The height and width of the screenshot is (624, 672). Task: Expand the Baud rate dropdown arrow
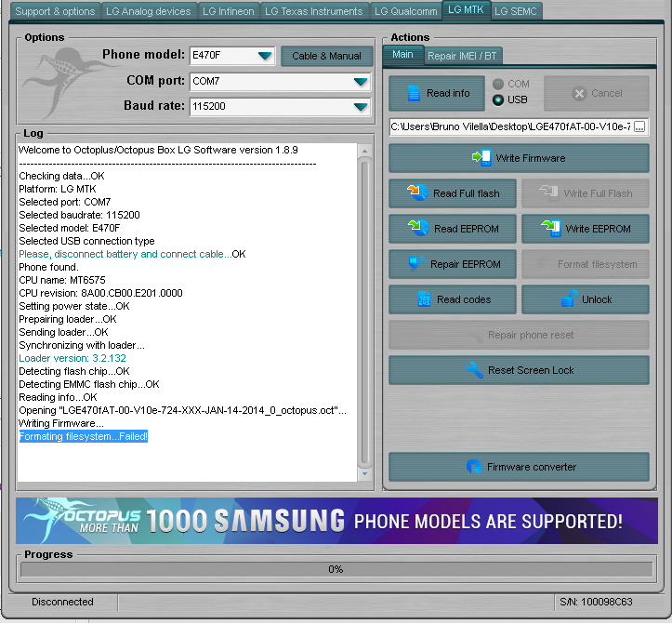tap(361, 106)
